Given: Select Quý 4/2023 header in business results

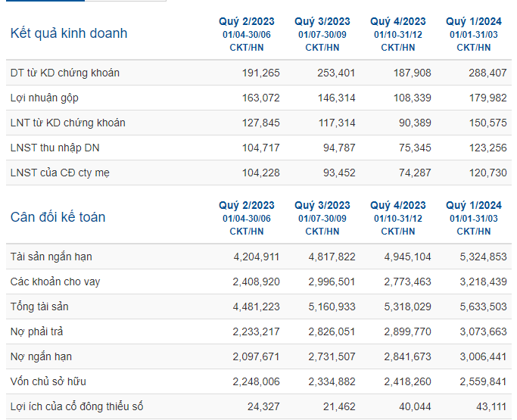Looking at the screenshot, I should point(398,21).
